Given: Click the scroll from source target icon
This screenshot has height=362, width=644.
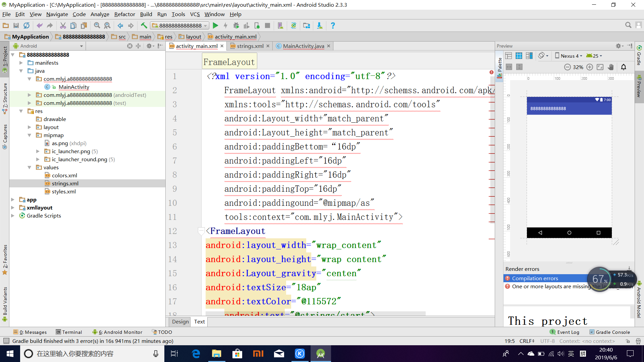Looking at the screenshot, I should [130, 46].
